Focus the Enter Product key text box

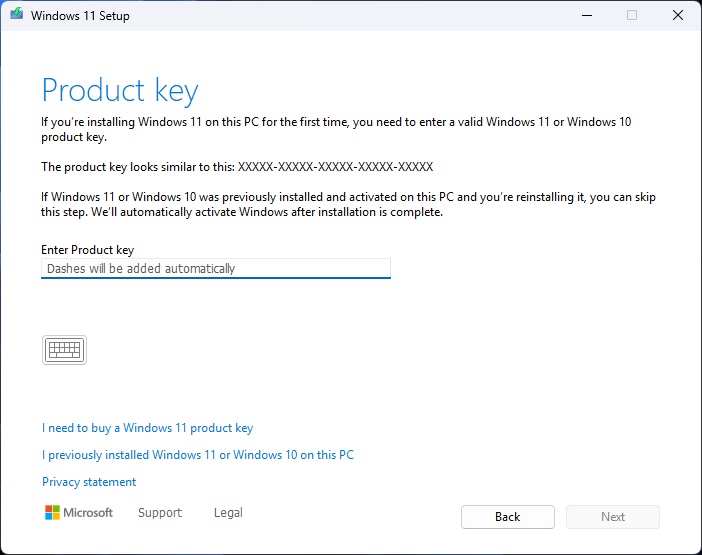[215, 269]
